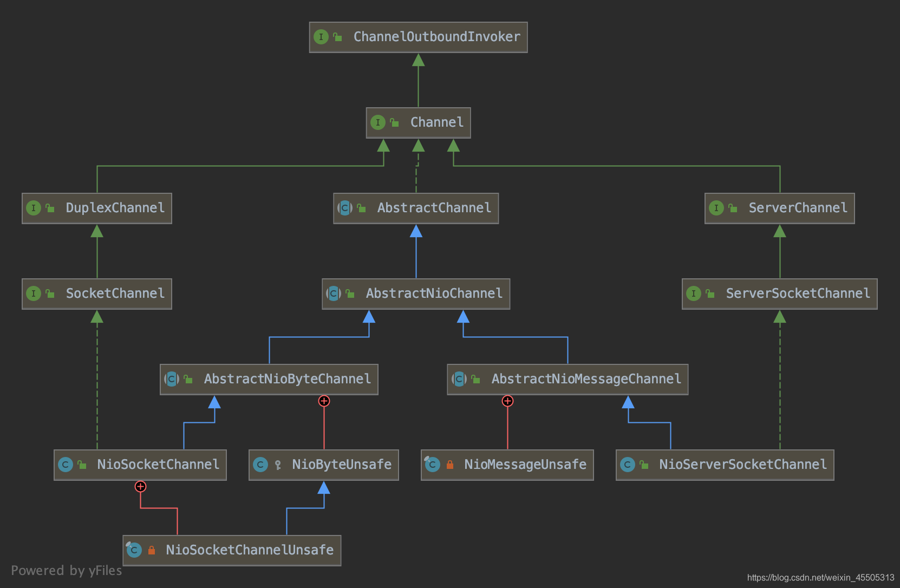This screenshot has width=900, height=588.
Task: Click the interface icon on the Channel node
Action: click(x=378, y=122)
